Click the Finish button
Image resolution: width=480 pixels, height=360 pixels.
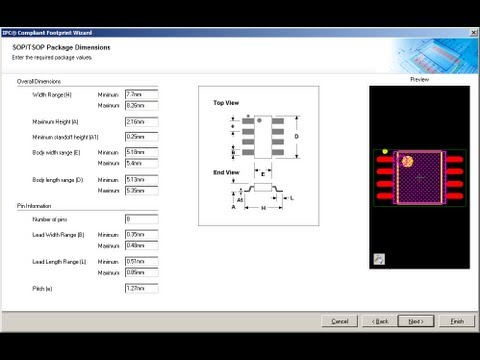coord(457,321)
